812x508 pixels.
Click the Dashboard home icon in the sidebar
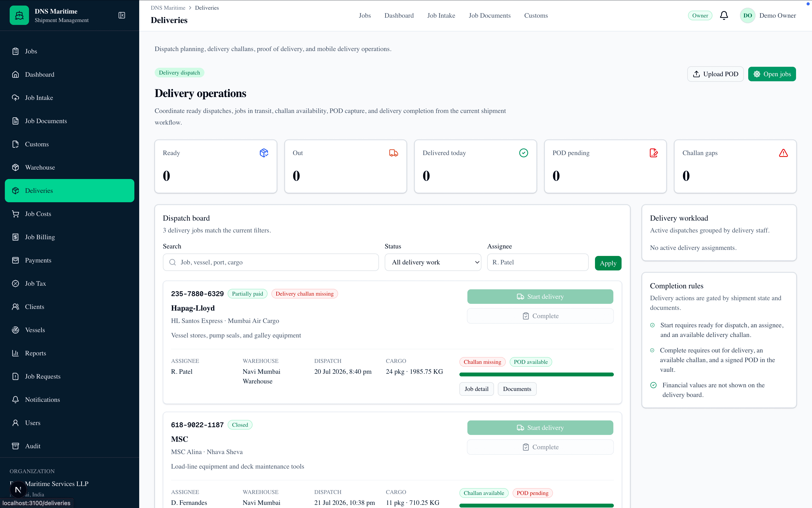coord(15,75)
